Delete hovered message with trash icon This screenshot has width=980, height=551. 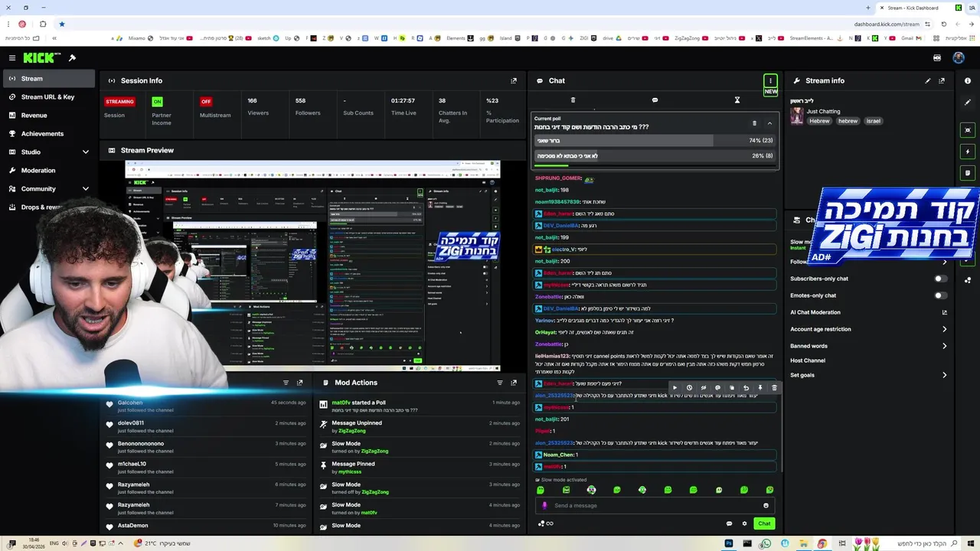click(774, 388)
